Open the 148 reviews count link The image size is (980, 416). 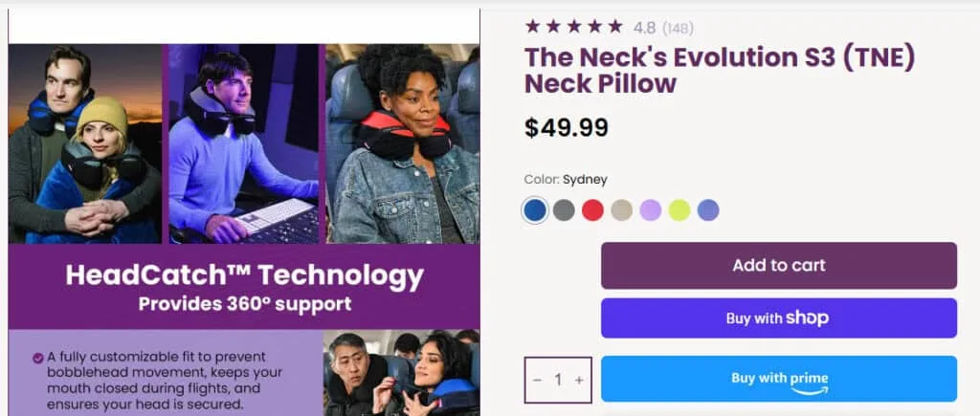[x=678, y=28]
